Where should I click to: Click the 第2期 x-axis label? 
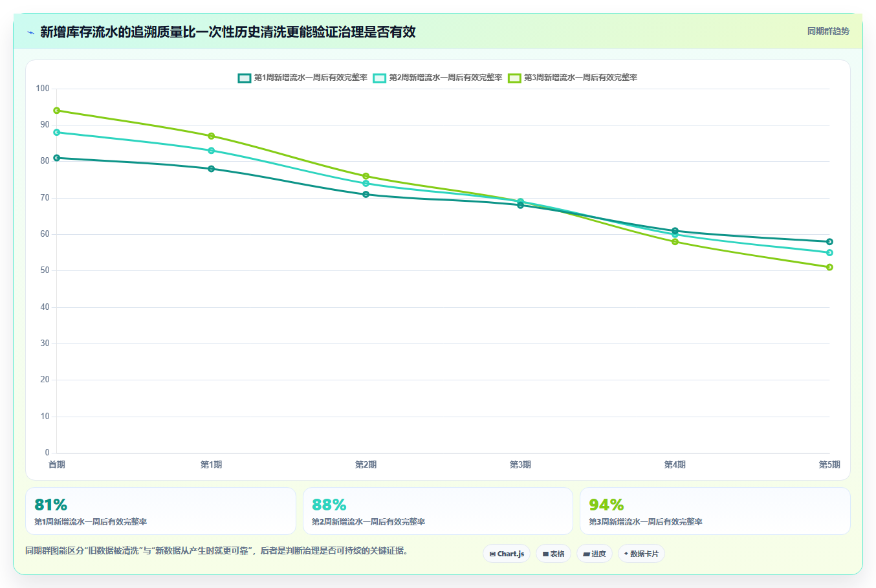coord(366,464)
